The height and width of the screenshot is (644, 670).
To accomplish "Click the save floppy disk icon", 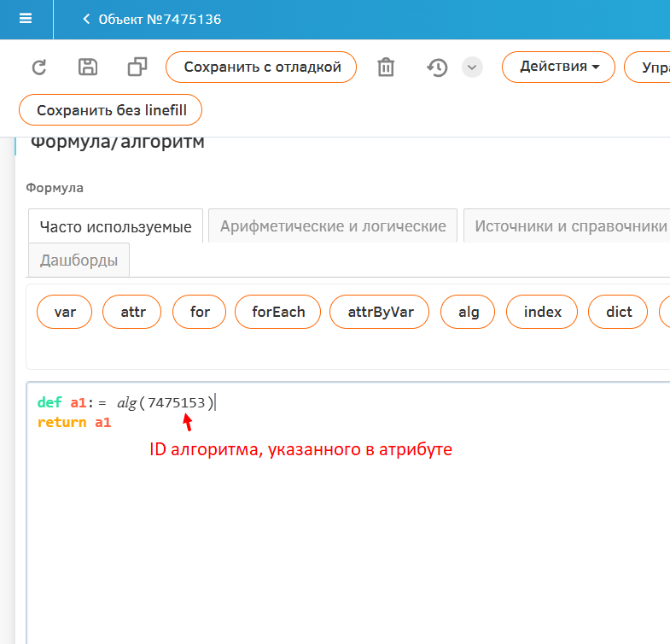I will tap(87, 67).
